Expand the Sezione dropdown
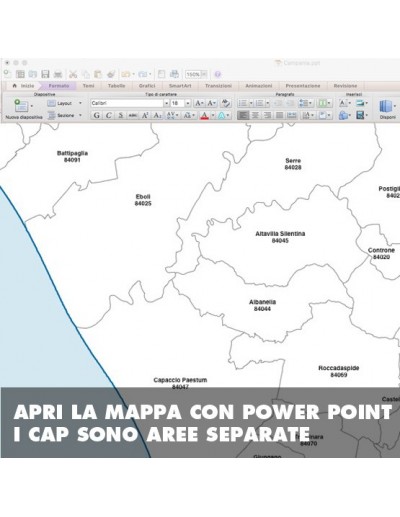Viewport: 400px width, 517px height. pyautogui.click(x=80, y=115)
